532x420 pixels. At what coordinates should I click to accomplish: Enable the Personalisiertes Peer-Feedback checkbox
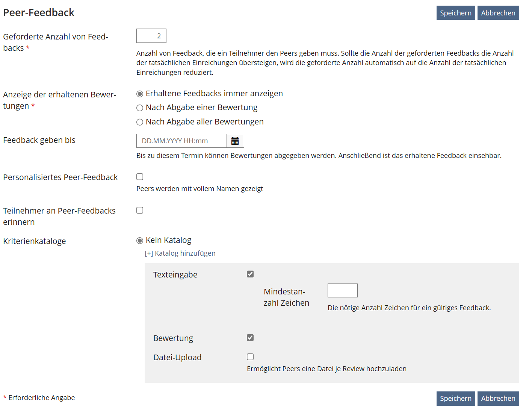[x=140, y=177]
